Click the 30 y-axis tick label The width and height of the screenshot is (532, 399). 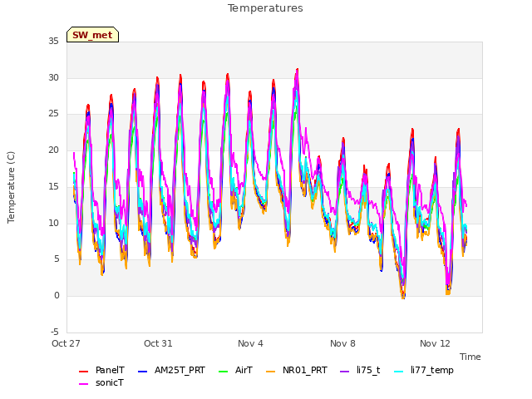pyautogui.click(x=53, y=77)
